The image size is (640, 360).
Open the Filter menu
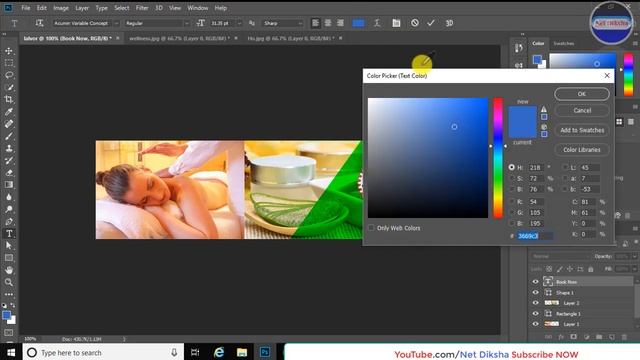tap(142, 8)
